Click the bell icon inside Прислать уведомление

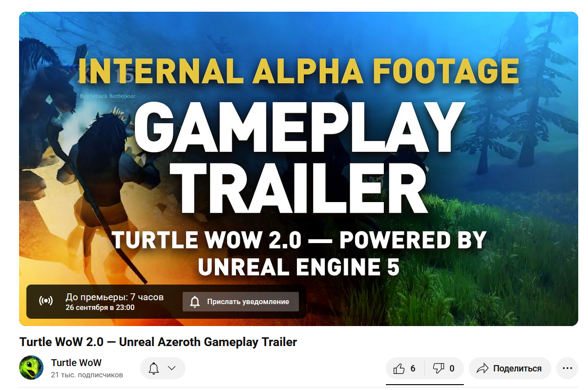pos(195,302)
